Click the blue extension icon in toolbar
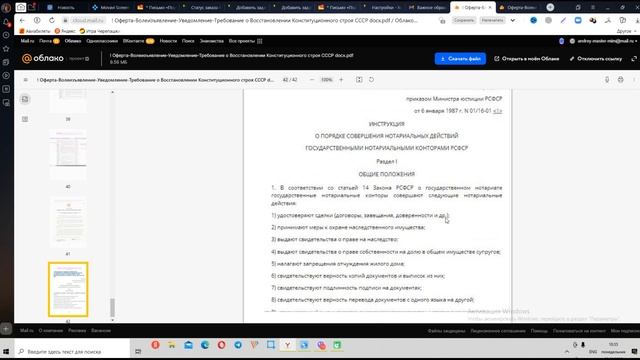The width and height of the screenshot is (640, 360). [x=533, y=20]
